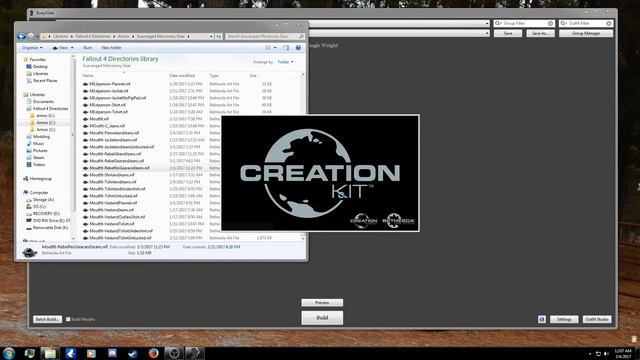Select the volume icon in system tray
This screenshot has height=360, width=640.
click(606, 353)
